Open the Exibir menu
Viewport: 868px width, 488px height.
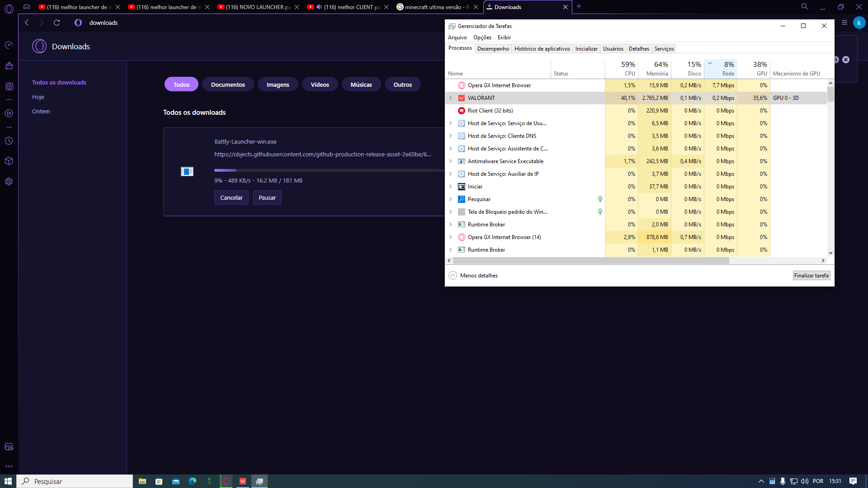504,38
